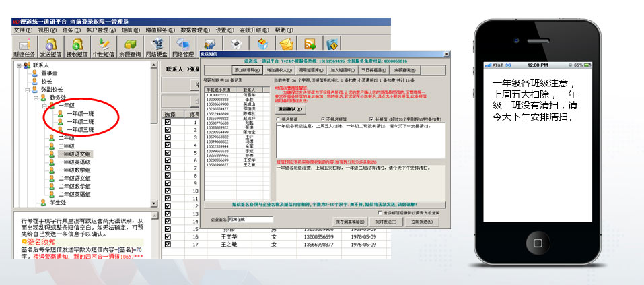Collapse the 教务处 tree node

point(35,97)
